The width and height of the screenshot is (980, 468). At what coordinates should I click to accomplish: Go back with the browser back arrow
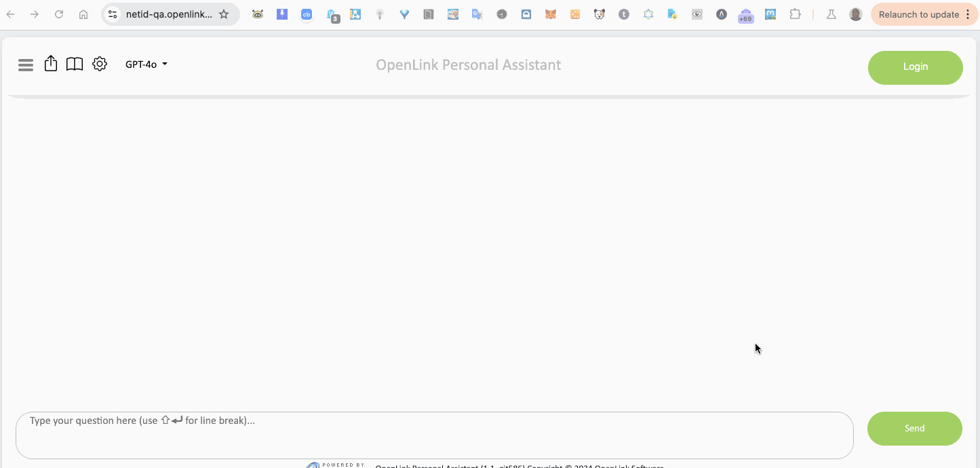(x=11, y=14)
